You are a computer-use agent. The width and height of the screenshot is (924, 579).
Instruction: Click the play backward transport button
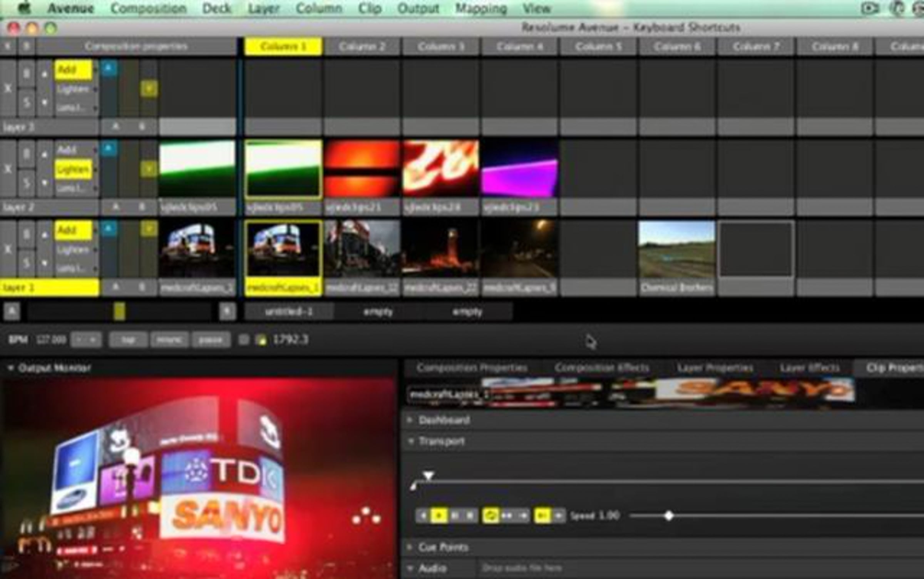423,515
